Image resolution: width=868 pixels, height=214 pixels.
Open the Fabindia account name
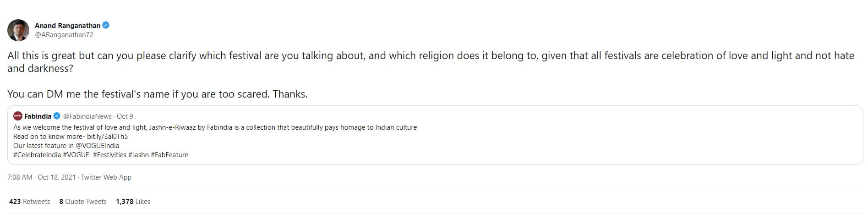(38, 116)
